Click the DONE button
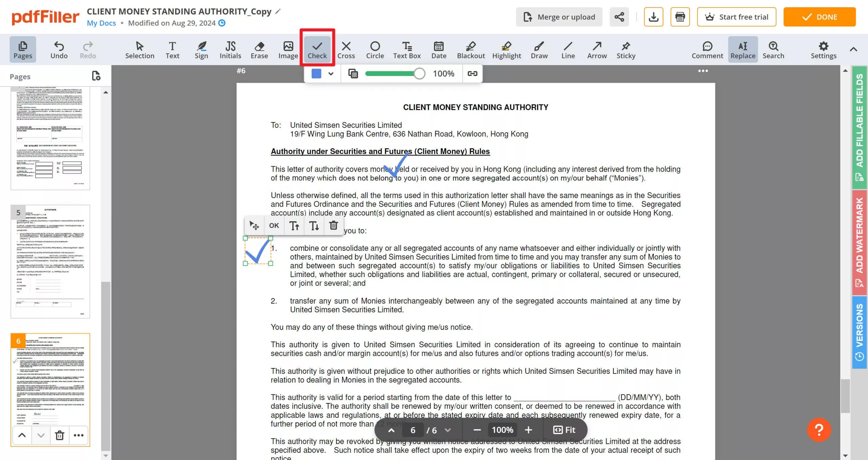This screenshot has width=868, height=460. [x=820, y=17]
